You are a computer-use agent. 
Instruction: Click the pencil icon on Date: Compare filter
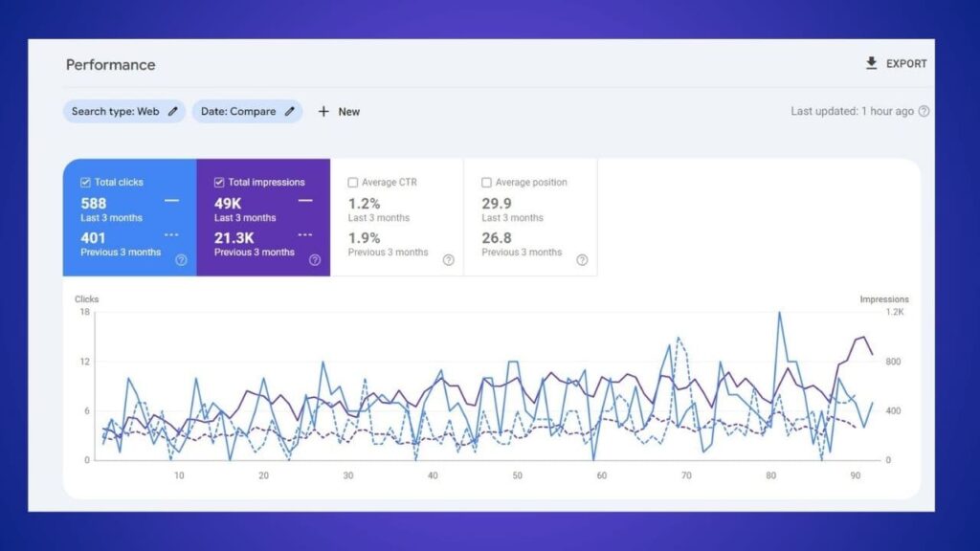(288, 111)
